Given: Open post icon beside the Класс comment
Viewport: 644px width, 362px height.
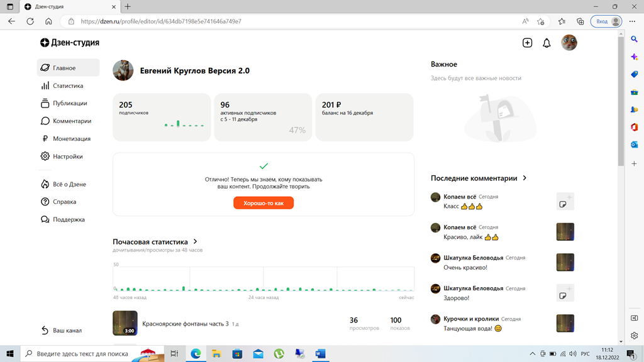Looking at the screenshot, I should (x=565, y=202).
